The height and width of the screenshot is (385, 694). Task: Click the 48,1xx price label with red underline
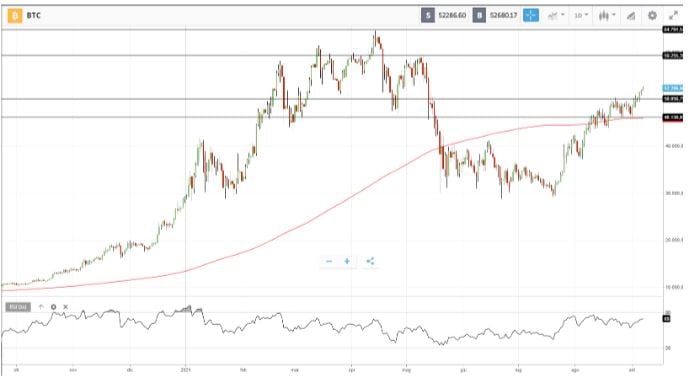673,117
